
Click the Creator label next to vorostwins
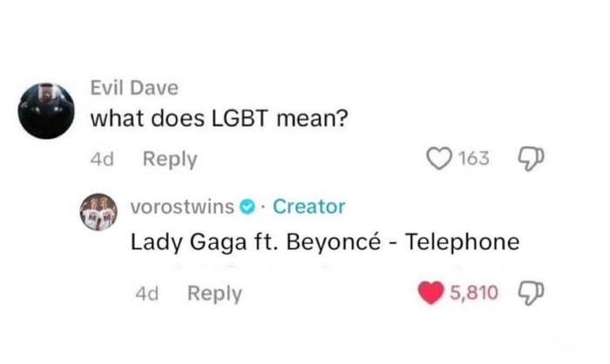pyautogui.click(x=308, y=207)
